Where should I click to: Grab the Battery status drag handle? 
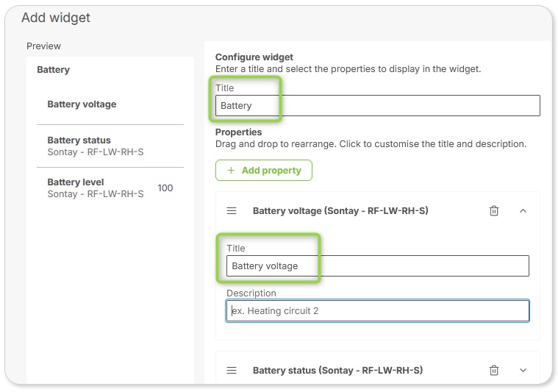point(232,370)
